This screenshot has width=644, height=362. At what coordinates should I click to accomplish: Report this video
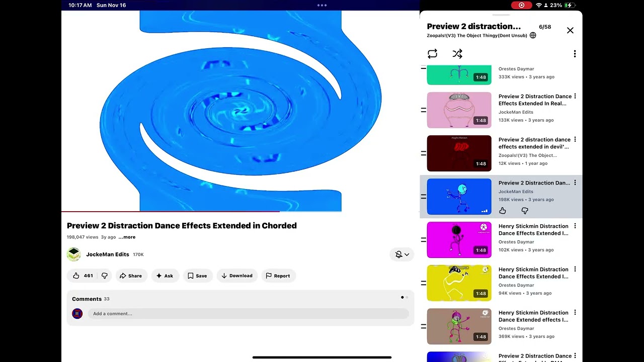point(278,276)
